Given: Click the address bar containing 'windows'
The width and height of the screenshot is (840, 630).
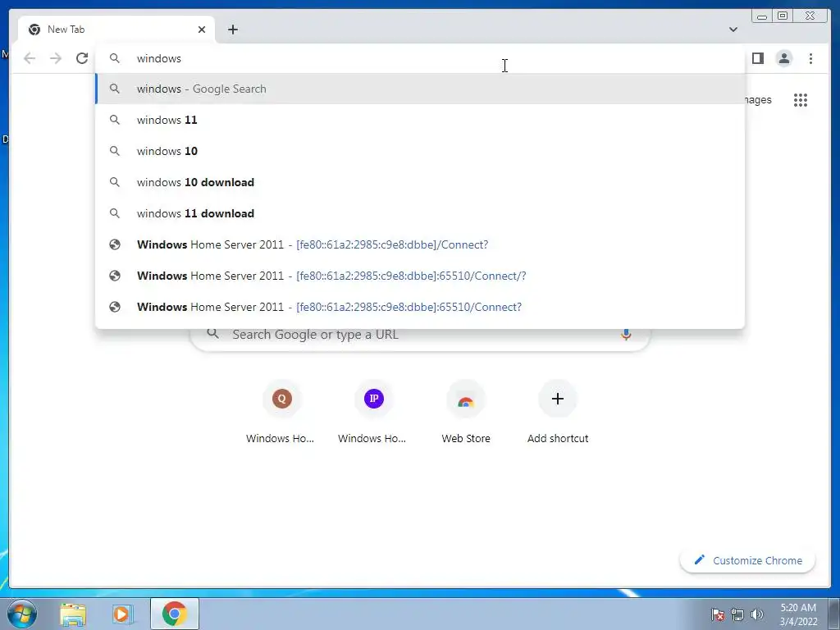Looking at the screenshot, I should tap(420, 58).
